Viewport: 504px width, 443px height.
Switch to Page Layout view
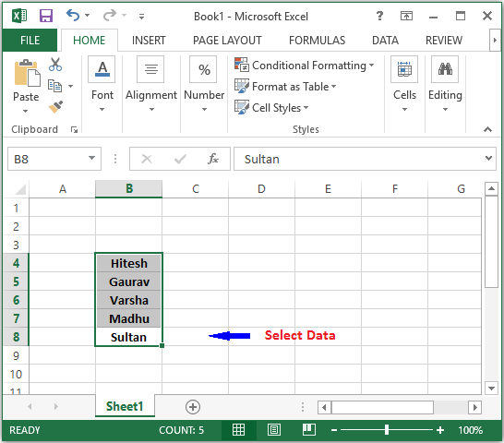(274, 430)
